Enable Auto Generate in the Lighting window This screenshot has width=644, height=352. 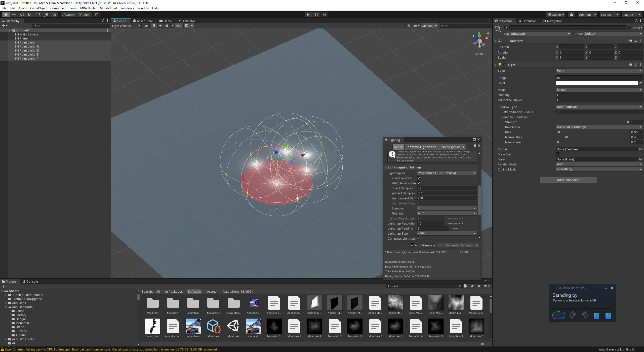point(412,245)
